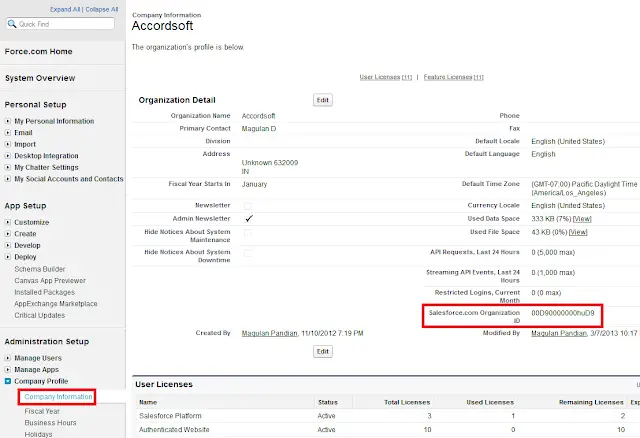Image resolution: width=640 pixels, height=438 pixels.
Task: Jump to Feature Licenses section link
Action: [x=453, y=77]
